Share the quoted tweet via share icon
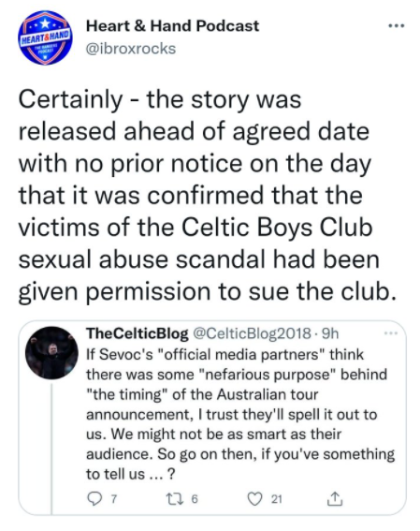 tap(335, 498)
